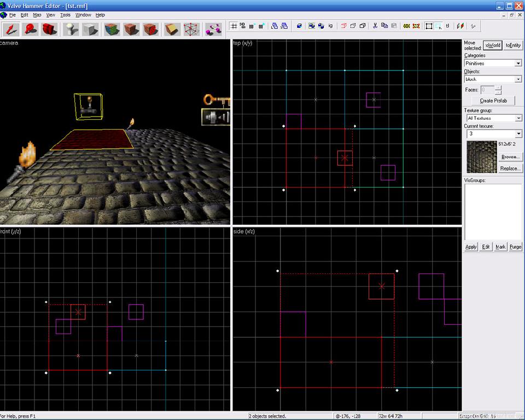This screenshot has width=525, height=420.
Task: Select the grey cube Block tool
Action: [90, 29]
